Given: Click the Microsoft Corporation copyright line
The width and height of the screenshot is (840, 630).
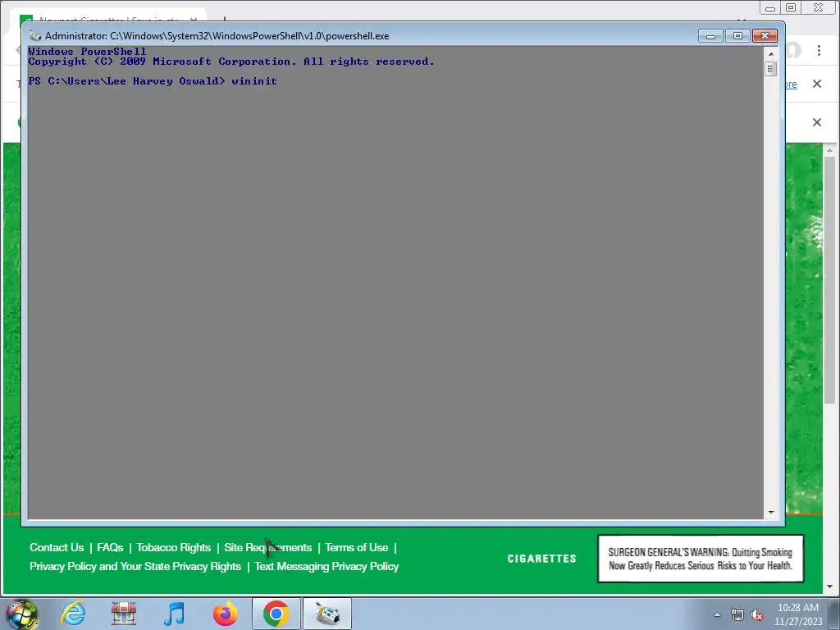Looking at the screenshot, I should coord(231,62).
